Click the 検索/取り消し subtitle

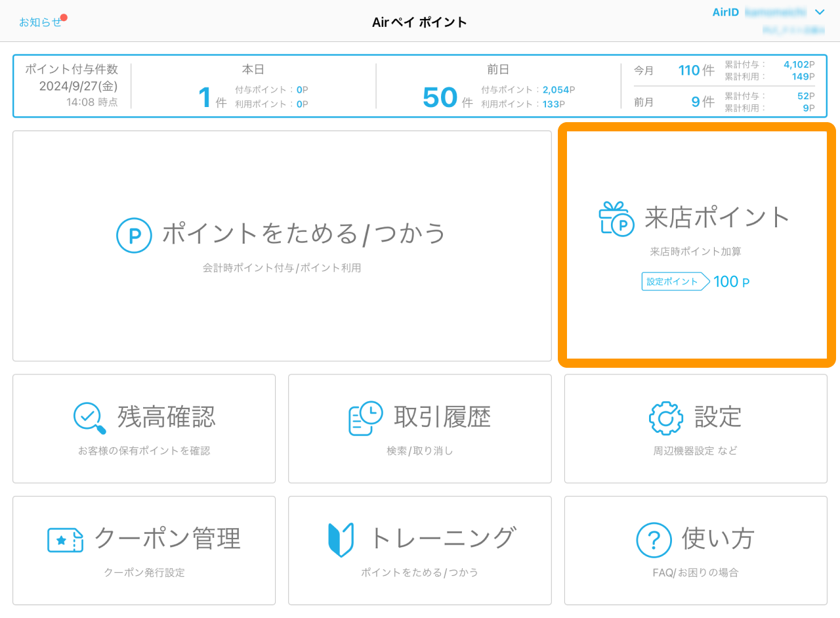pos(420,451)
